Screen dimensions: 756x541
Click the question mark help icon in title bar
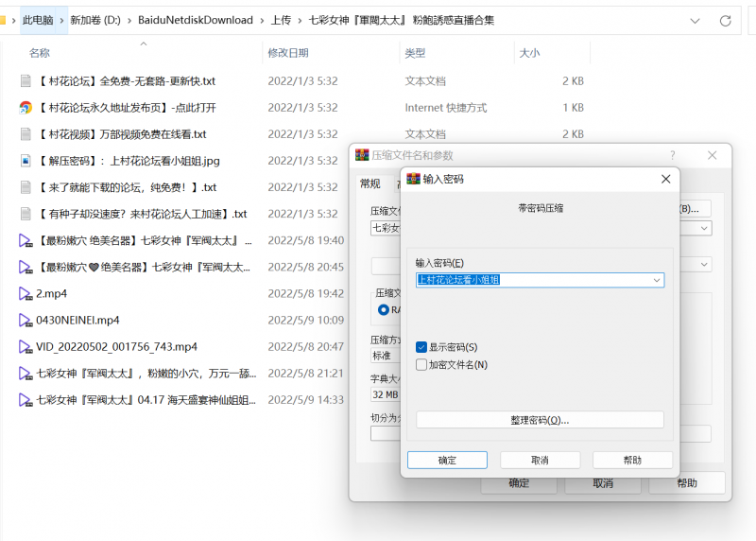point(673,154)
